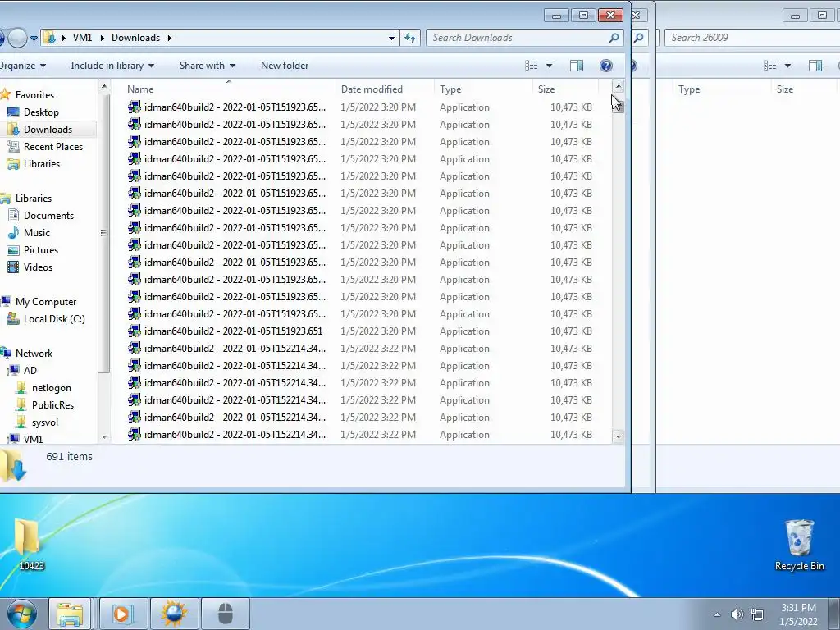Open Windows Explorer help icon
Screen dimensions: 840x630
point(606,66)
